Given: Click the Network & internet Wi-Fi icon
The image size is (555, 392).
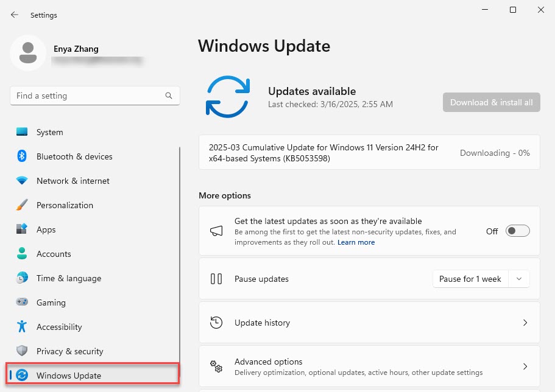Looking at the screenshot, I should [x=22, y=181].
